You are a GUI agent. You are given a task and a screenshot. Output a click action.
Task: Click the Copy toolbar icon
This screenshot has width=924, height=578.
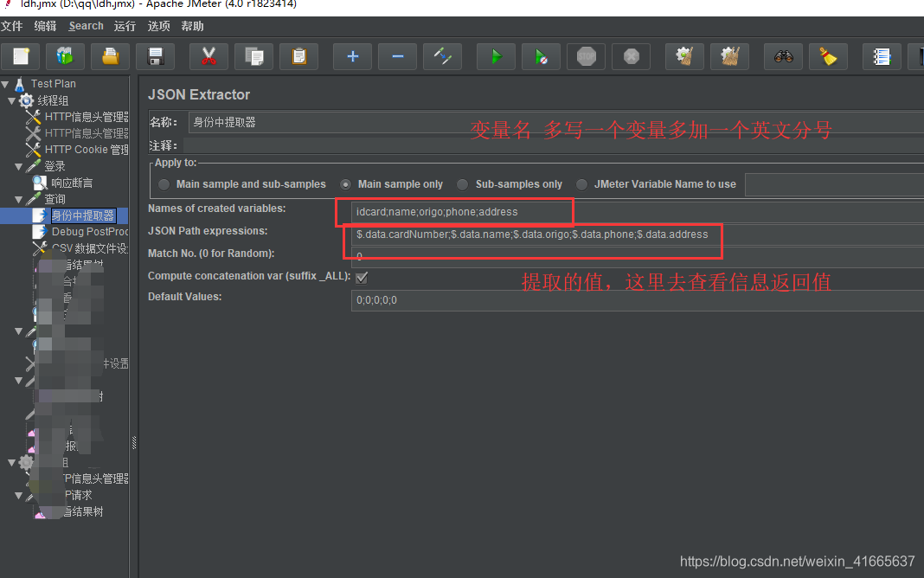[x=254, y=56]
